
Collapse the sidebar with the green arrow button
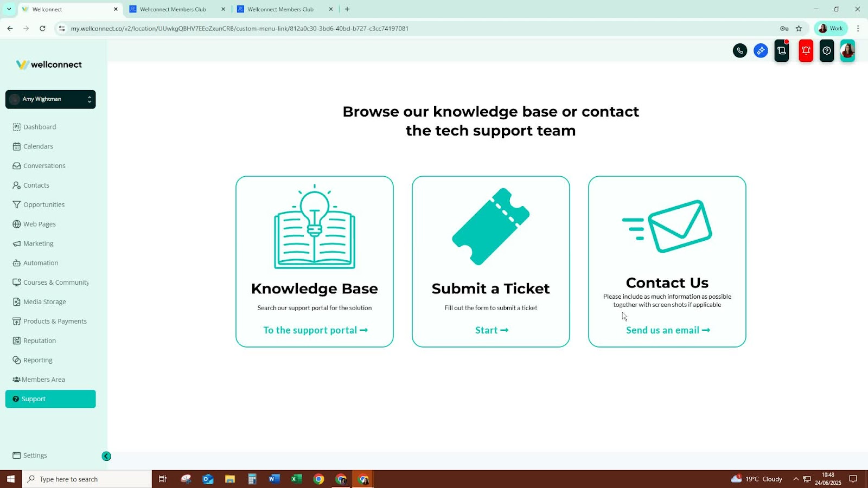coord(106,457)
